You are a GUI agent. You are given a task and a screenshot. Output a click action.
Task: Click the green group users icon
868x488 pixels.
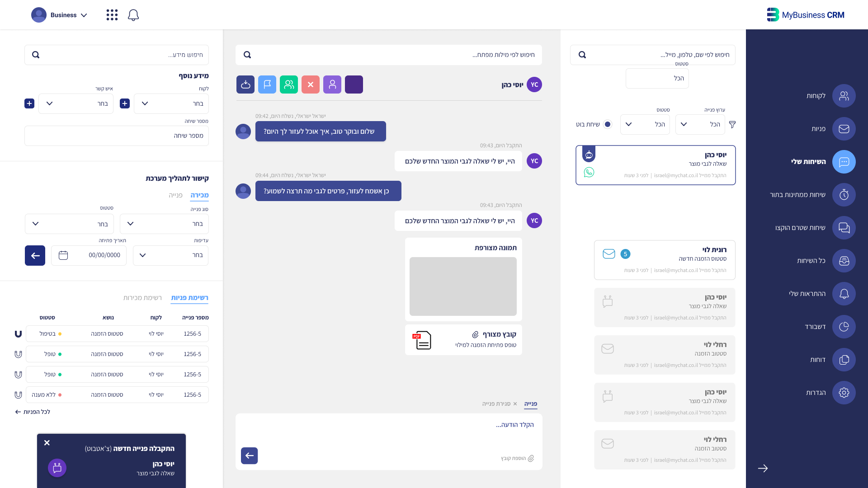click(x=289, y=84)
